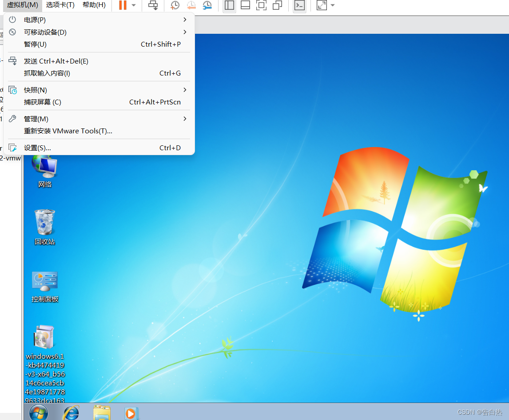Screen dimensions: 509x420
Task: Click Send Ctrl+Alt+Del icon in toolbar
Action: (153, 5)
